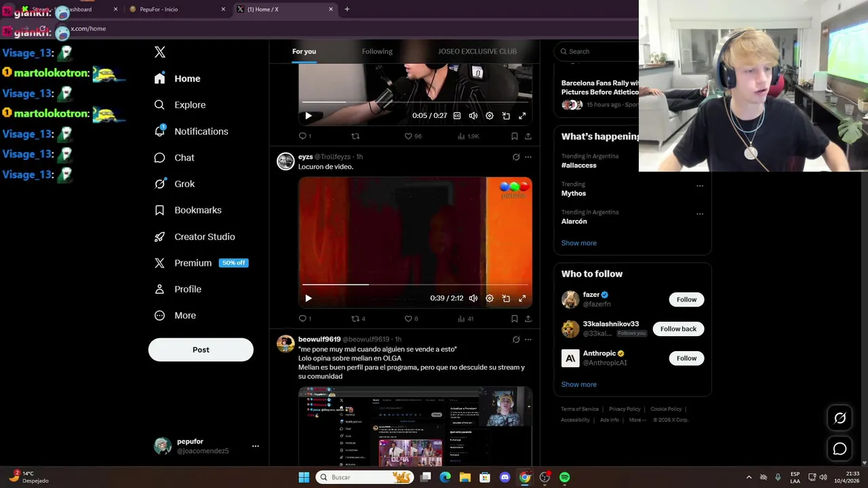
Task: Open more options on eyzs post
Action: [x=528, y=157]
